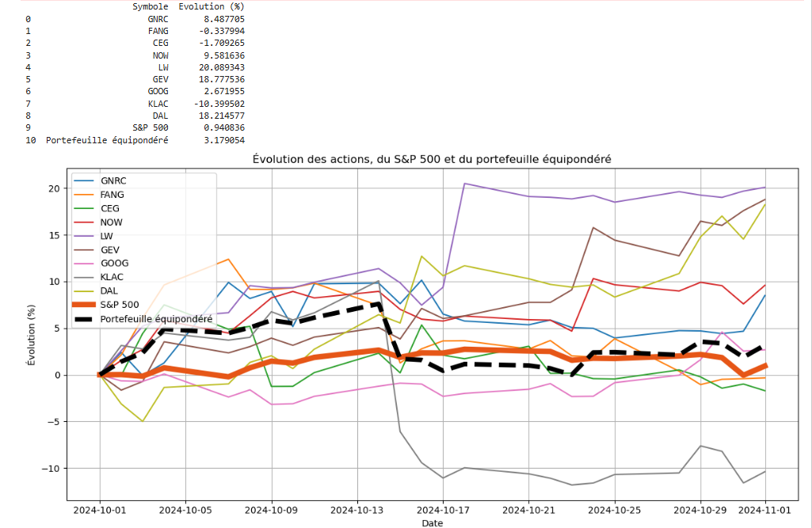Image resolution: width=812 pixels, height=528 pixels.
Task: Click the "Symbole" table column header
Action: click(151, 7)
